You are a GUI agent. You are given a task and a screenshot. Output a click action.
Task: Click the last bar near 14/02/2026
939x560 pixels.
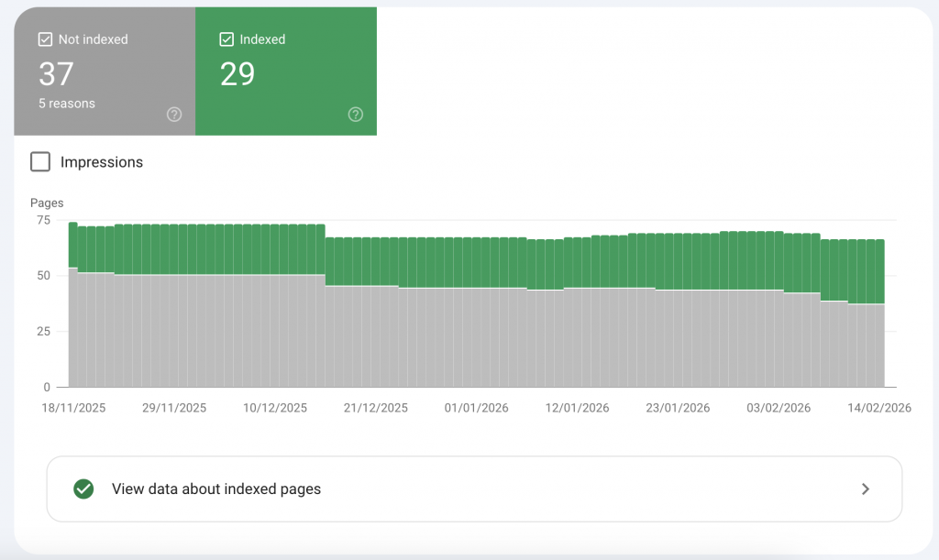click(x=881, y=302)
